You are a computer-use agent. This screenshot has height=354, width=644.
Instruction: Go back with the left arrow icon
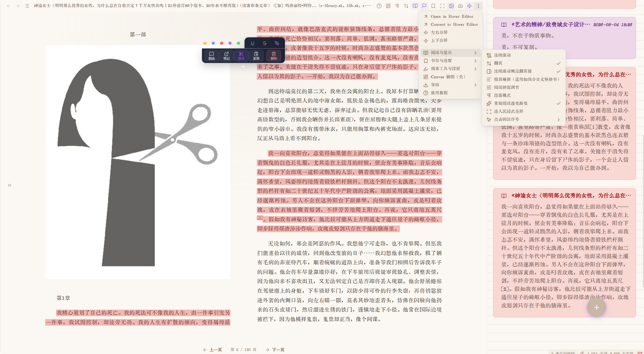point(9,6)
